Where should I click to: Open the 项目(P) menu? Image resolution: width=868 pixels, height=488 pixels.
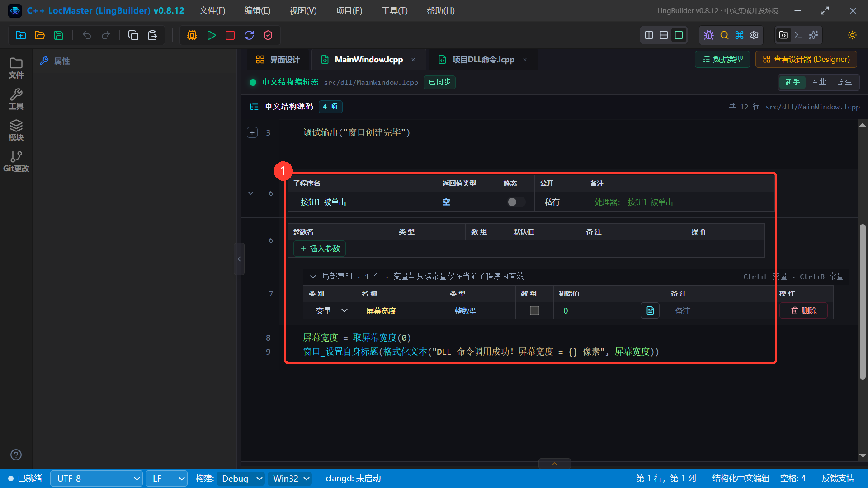[349, 10]
